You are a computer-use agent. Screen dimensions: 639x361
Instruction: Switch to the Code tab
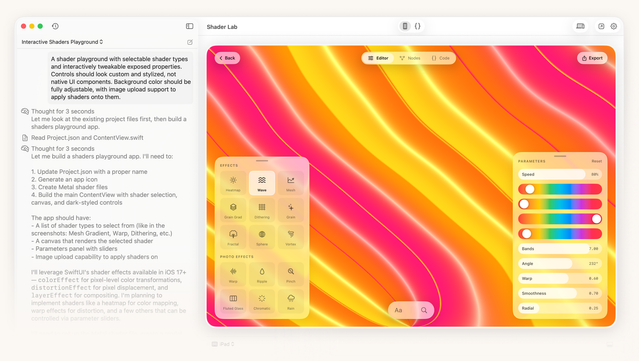pyautogui.click(x=441, y=58)
